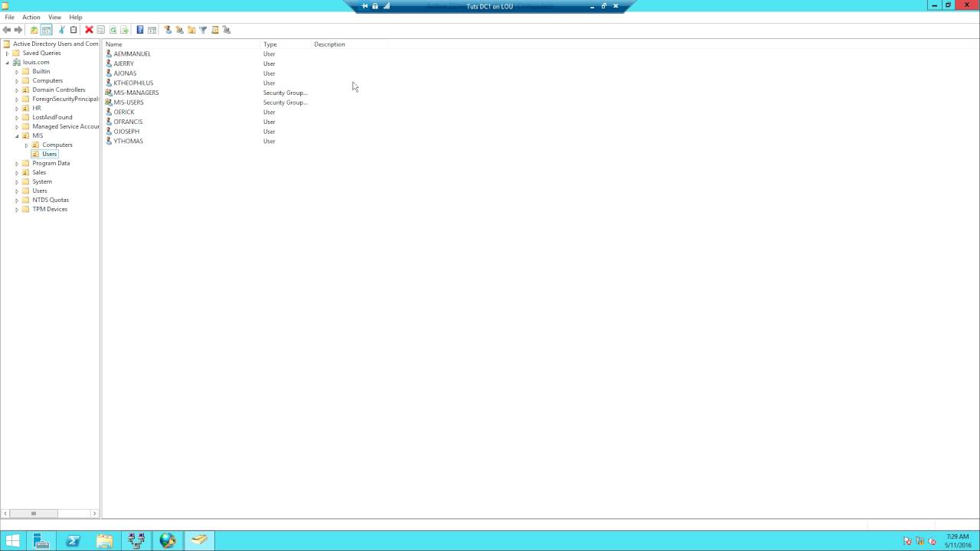Select user OJOSEPH in list

(126, 132)
